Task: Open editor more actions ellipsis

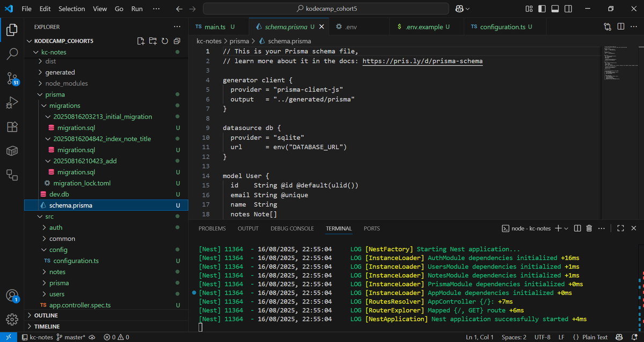Action: tap(634, 26)
